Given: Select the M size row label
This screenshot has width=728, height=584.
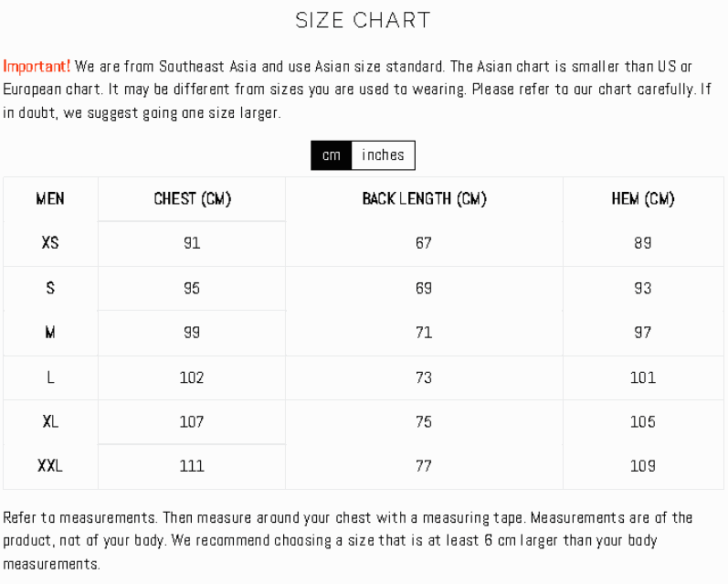Looking at the screenshot, I should point(50,332).
